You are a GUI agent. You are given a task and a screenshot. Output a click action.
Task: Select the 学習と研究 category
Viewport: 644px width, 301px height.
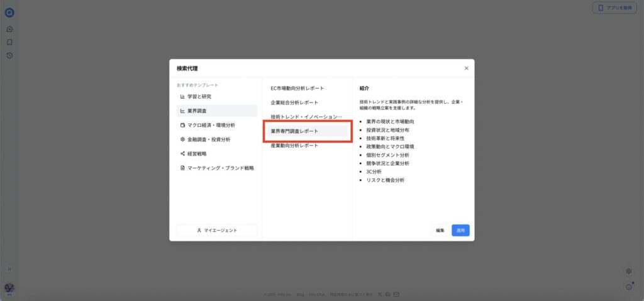tap(217, 97)
